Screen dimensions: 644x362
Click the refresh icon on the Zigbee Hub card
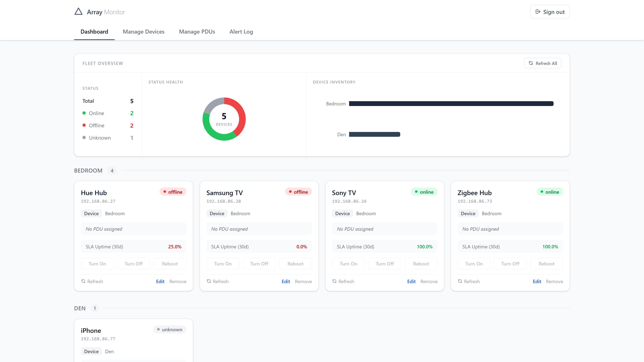click(x=460, y=281)
